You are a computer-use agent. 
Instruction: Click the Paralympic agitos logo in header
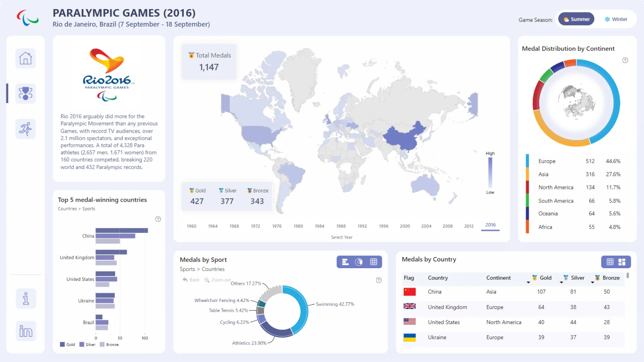28,18
